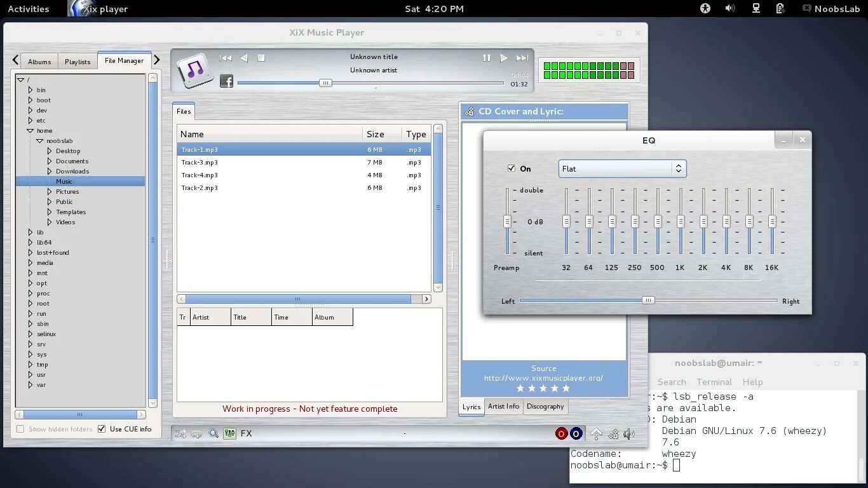Click the 1K band EQ slider handle
Image resolution: width=868 pixels, height=488 pixels.
point(681,221)
